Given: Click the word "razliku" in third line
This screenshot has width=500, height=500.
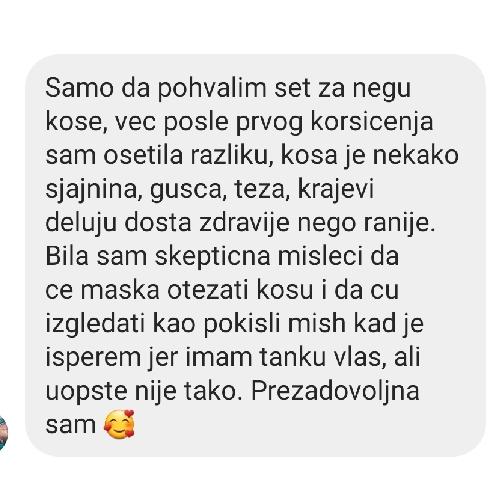Looking at the screenshot, I should coord(231,156).
